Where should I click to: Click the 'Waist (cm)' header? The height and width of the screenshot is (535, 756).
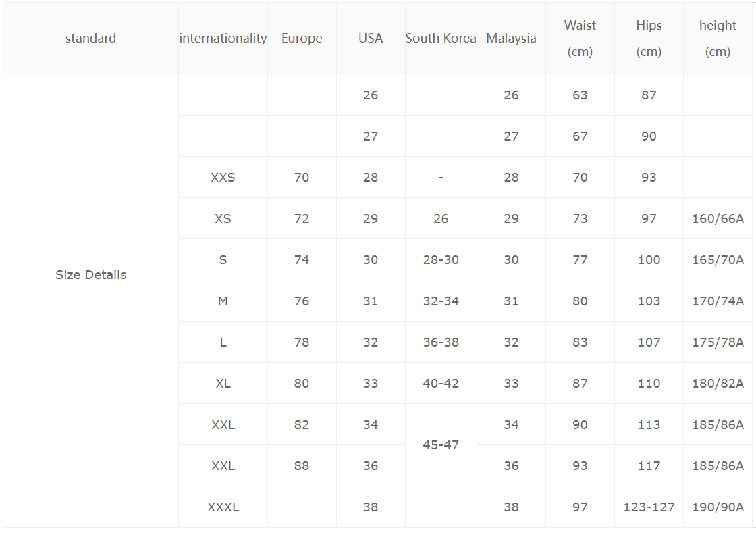click(x=580, y=39)
